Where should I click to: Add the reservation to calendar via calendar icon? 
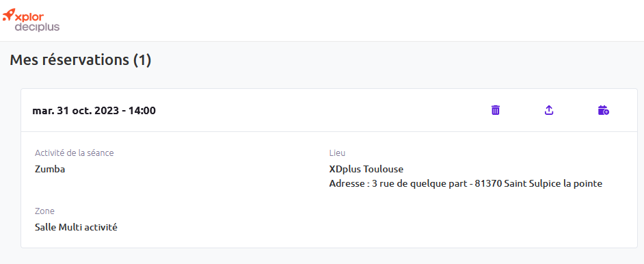(x=604, y=110)
